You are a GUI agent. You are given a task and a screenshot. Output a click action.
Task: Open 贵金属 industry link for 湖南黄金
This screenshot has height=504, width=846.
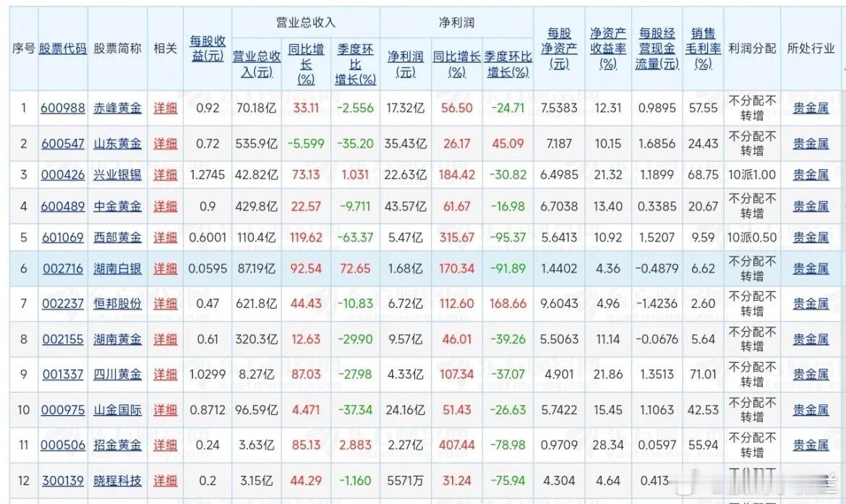pos(811,339)
